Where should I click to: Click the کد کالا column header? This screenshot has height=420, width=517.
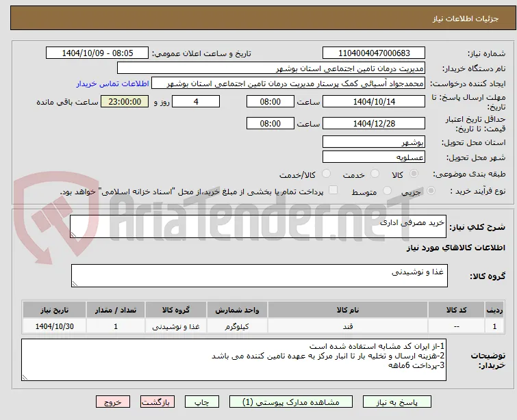456,310
